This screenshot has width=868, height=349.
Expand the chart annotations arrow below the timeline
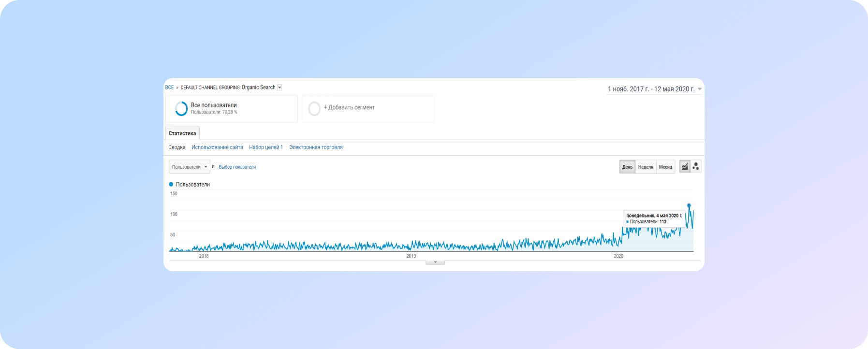coord(435,262)
